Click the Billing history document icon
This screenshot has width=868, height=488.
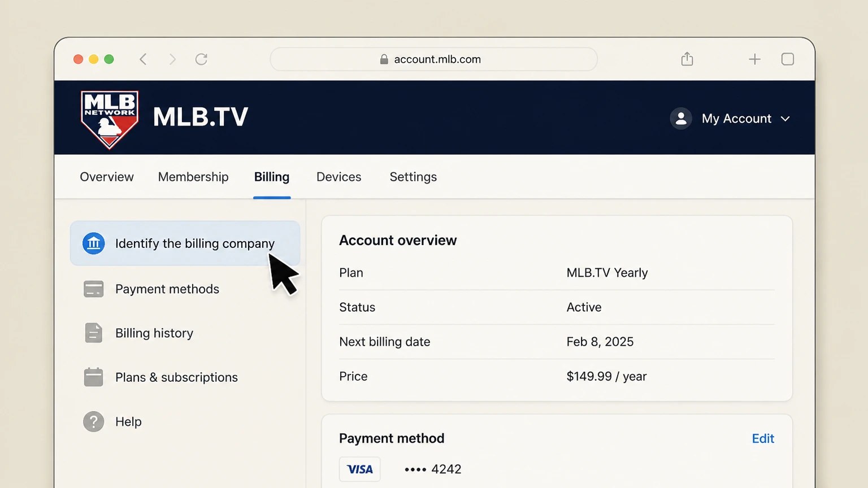point(94,333)
